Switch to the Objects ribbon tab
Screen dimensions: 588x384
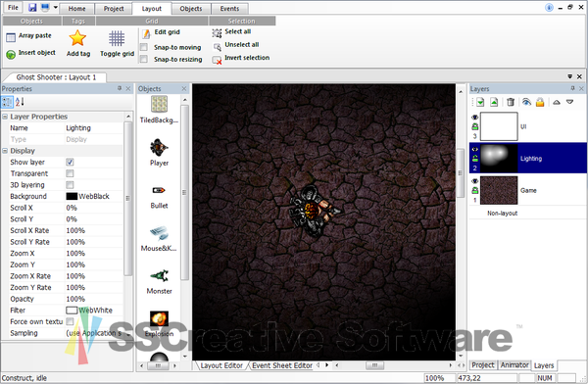191,9
